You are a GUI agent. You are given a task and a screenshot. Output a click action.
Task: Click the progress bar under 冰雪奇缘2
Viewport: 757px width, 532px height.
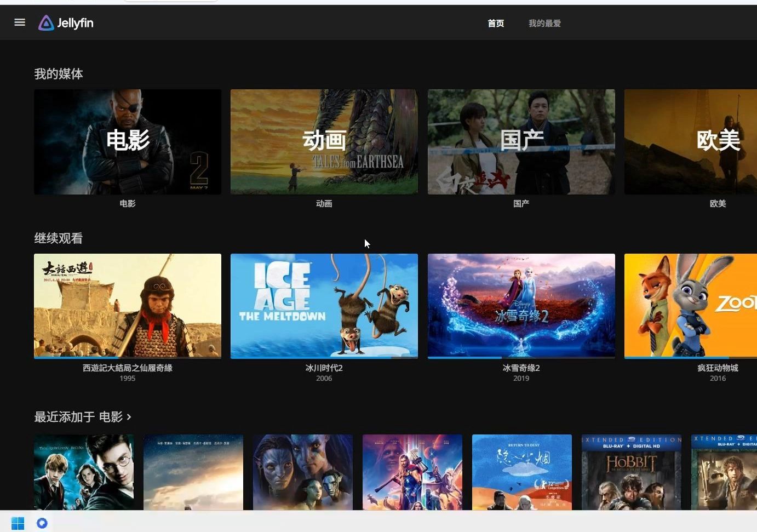[x=521, y=357]
